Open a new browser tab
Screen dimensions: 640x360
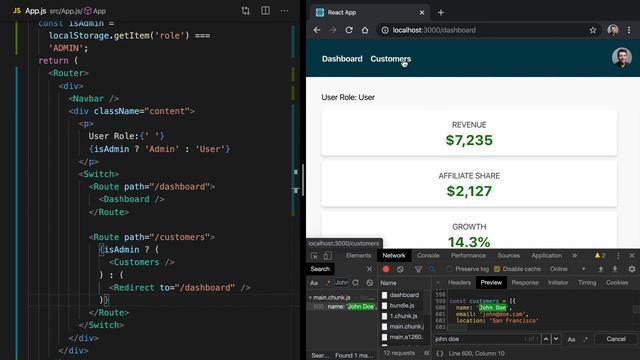[441, 13]
